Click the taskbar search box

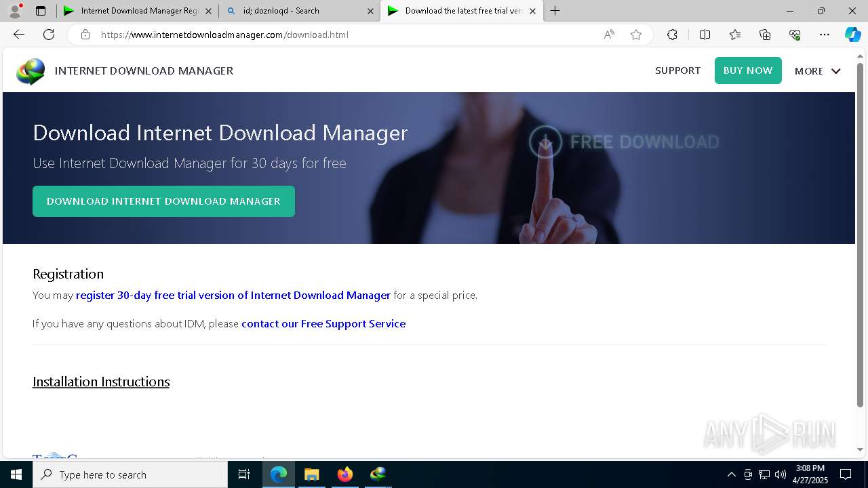[x=130, y=474]
